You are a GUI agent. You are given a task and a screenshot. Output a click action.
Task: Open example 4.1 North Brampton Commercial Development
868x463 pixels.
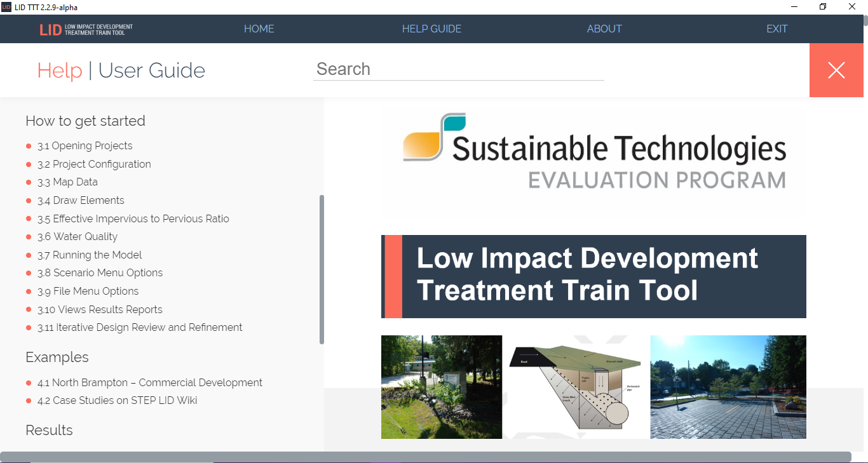pyautogui.click(x=150, y=382)
